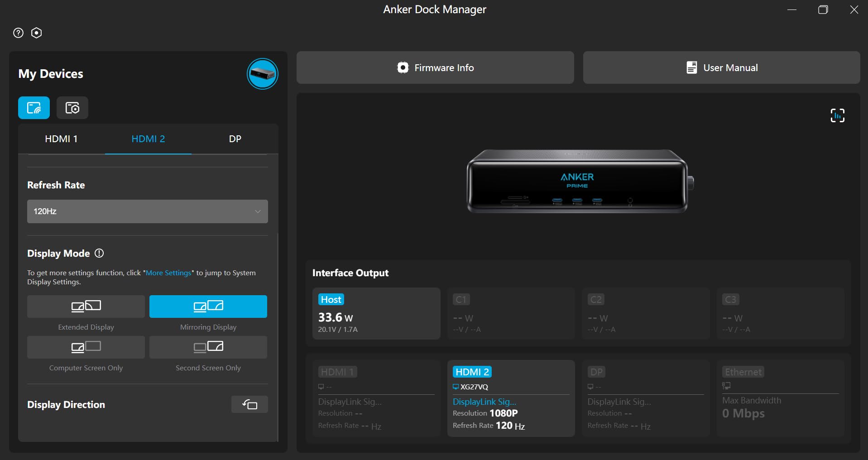The width and height of the screenshot is (868, 460).
Task: Click the DP interface output card
Action: pos(646,398)
